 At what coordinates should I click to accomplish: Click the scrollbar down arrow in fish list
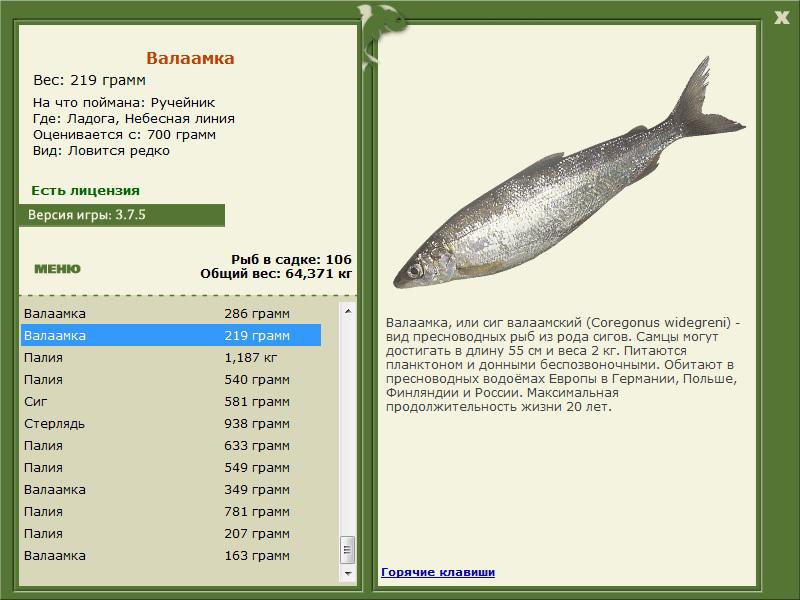(348, 575)
